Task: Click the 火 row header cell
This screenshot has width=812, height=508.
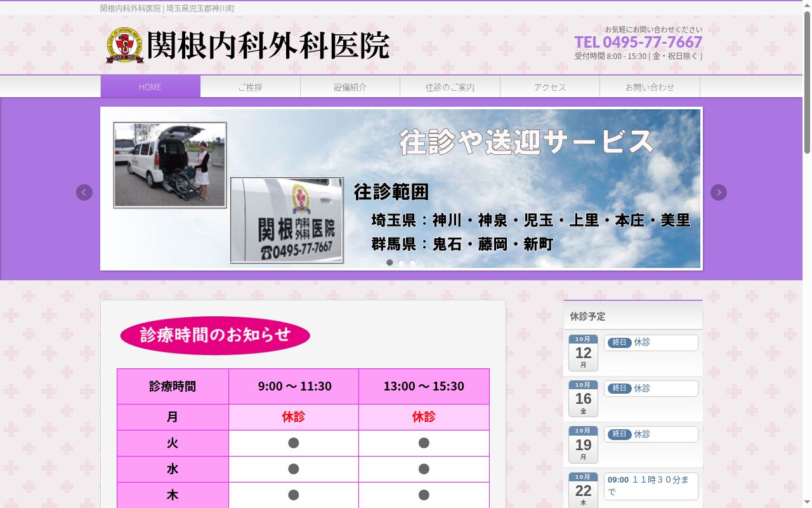Action: point(173,443)
